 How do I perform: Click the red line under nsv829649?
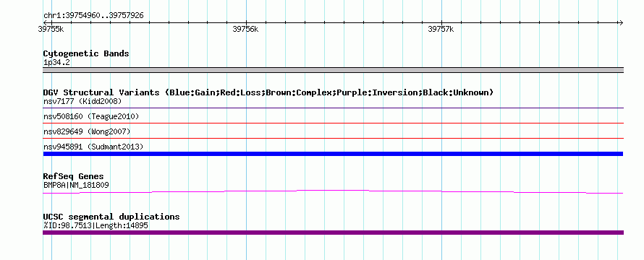(x=333, y=138)
